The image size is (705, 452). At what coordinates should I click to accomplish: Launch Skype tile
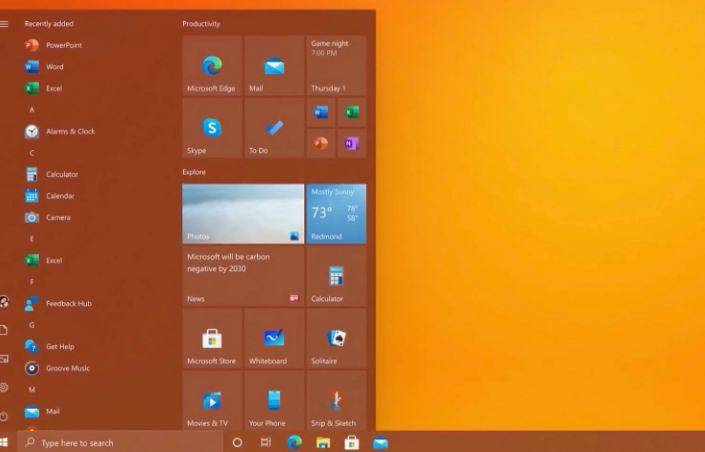(x=212, y=128)
